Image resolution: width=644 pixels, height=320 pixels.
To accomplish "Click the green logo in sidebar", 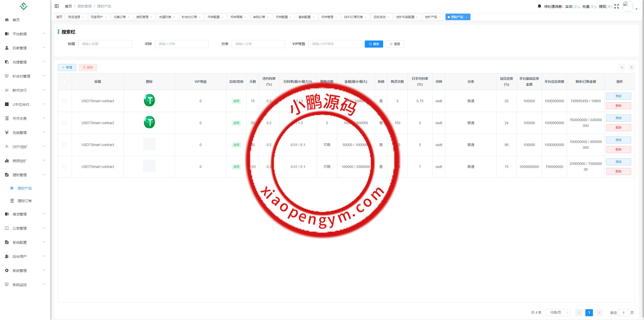I will [24, 6].
